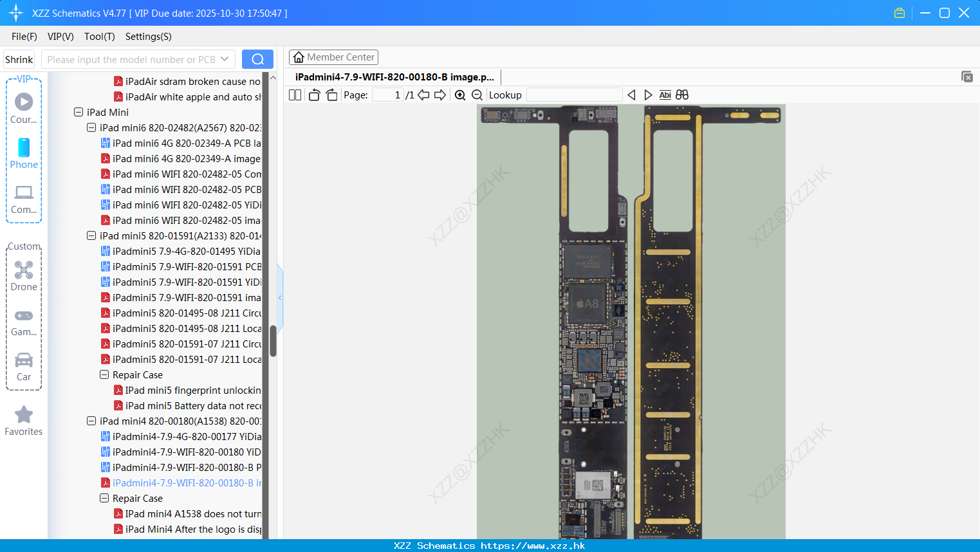Rotate the page counterclockwise
Screen dimensions: 980x552
pos(314,95)
